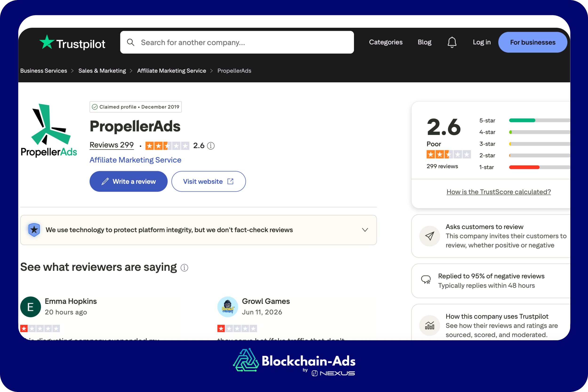Screen dimensions: 588x392
Task: Click the Emma Hopkins reviewer name
Action: click(x=71, y=301)
